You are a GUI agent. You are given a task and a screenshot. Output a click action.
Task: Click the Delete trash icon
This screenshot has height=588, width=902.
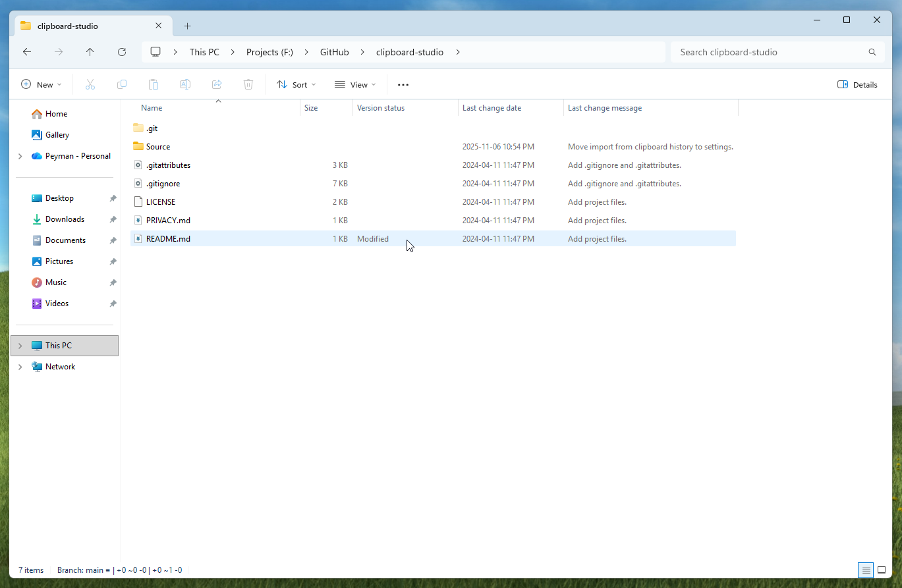coord(248,84)
